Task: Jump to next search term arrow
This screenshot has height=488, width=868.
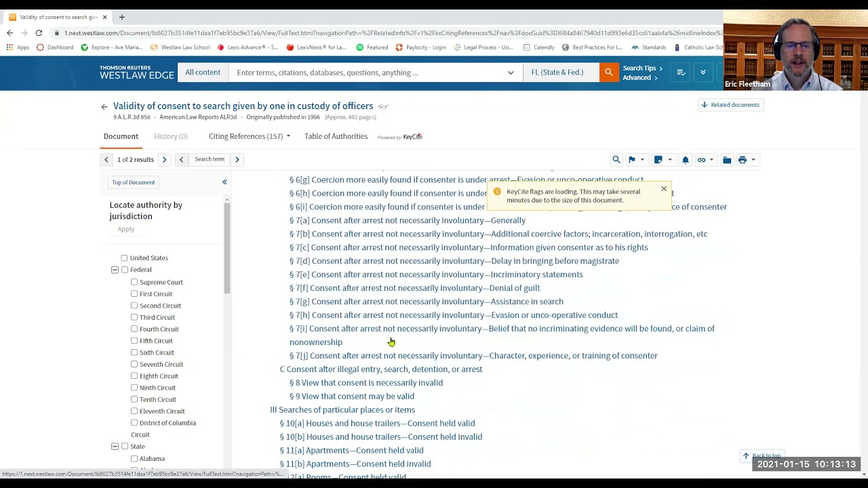Action: click(x=237, y=159)
